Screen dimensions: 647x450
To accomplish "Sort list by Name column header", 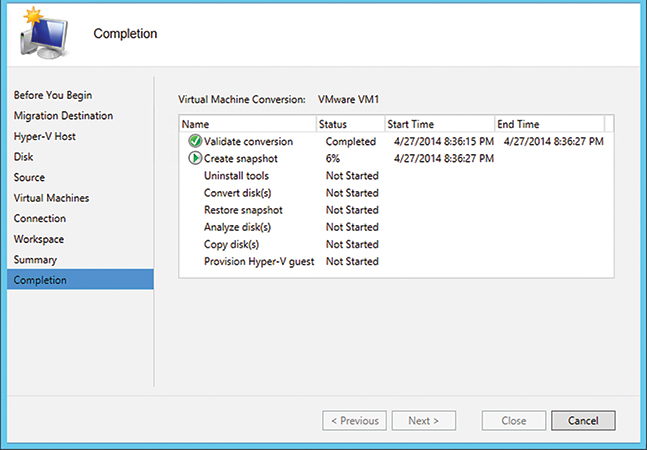I will pos(248,124).
